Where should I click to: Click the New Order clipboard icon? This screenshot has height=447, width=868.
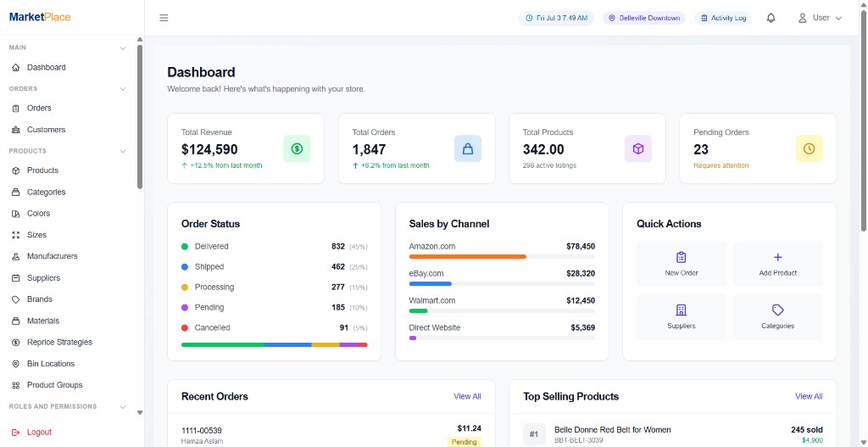[x=682, y=257]
